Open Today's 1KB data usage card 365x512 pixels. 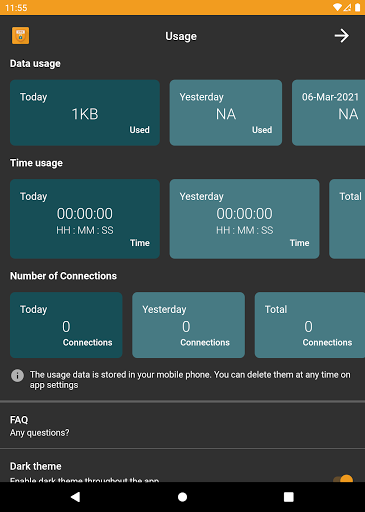85,113
